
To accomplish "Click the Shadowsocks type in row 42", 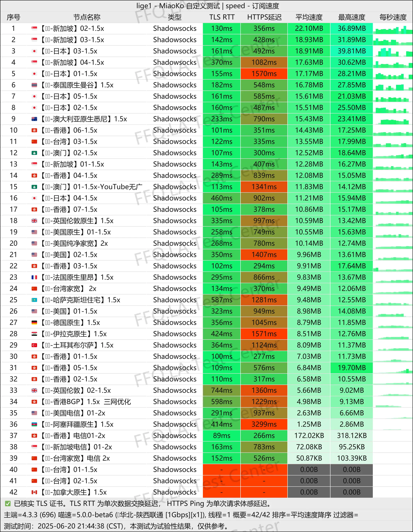I will point(175,492).
